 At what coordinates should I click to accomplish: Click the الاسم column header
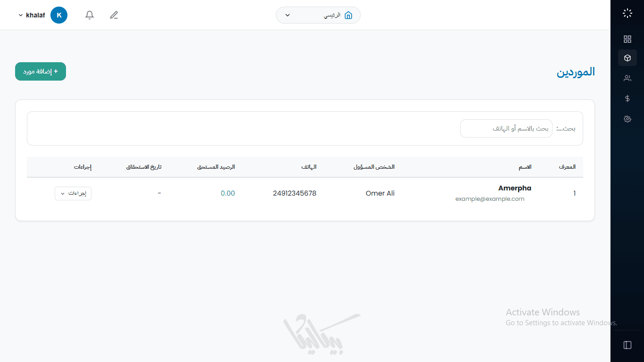pos(525,167)
